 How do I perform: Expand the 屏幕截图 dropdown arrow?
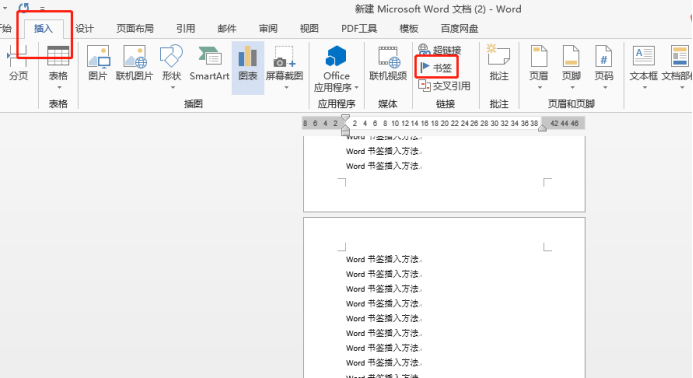pyautogui.click(x=286, y=88)
